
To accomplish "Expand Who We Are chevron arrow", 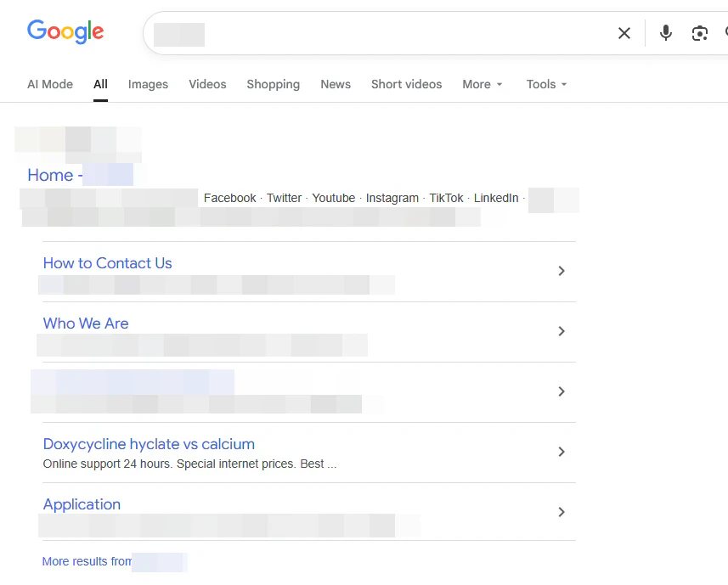I will [x=562, y=331].
